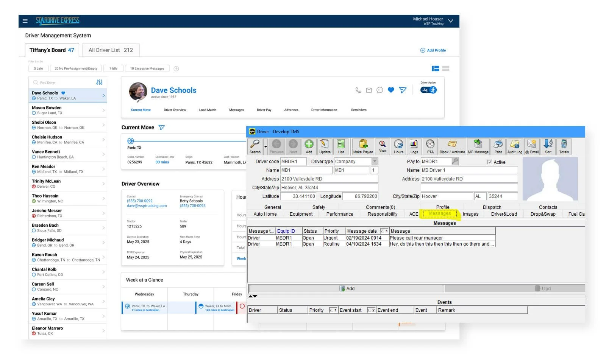Open the Driver Pay tab
The height and width of the screenshot is (364, 606).
264,110
